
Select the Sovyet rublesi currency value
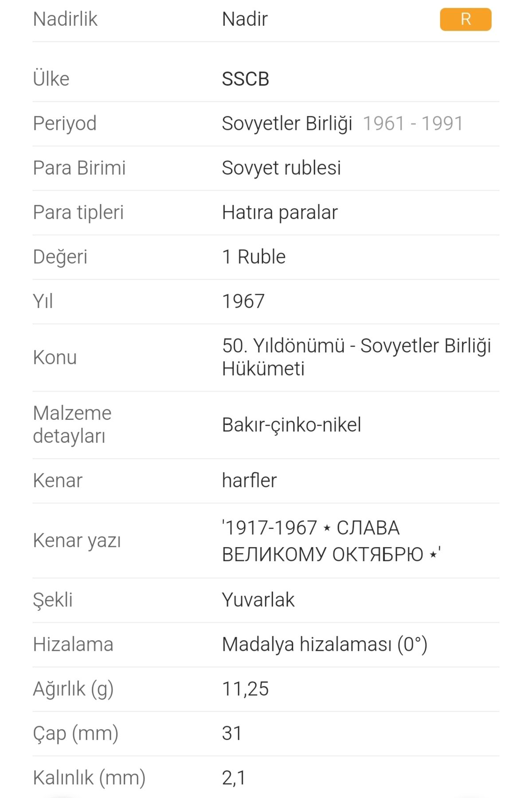[282, 168]
